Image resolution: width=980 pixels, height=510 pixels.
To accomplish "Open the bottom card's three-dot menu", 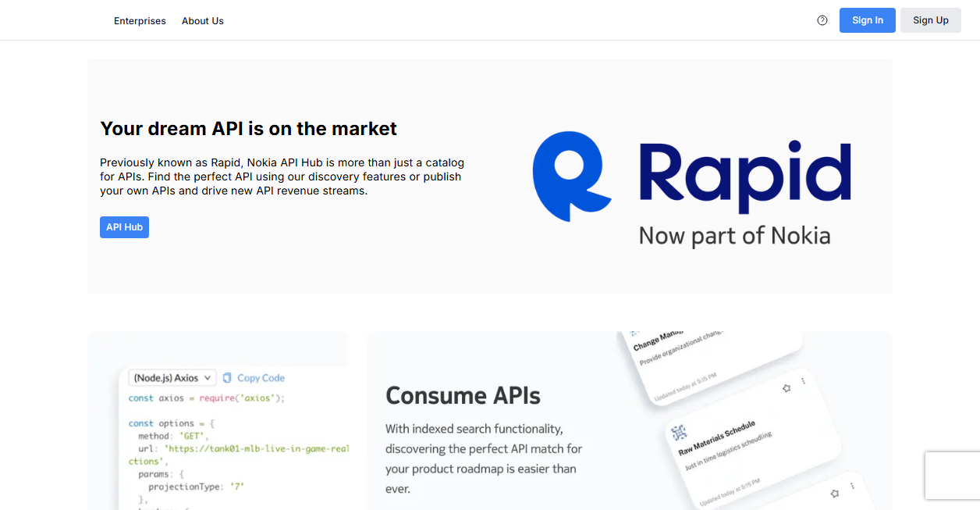I will pos(851,486).
